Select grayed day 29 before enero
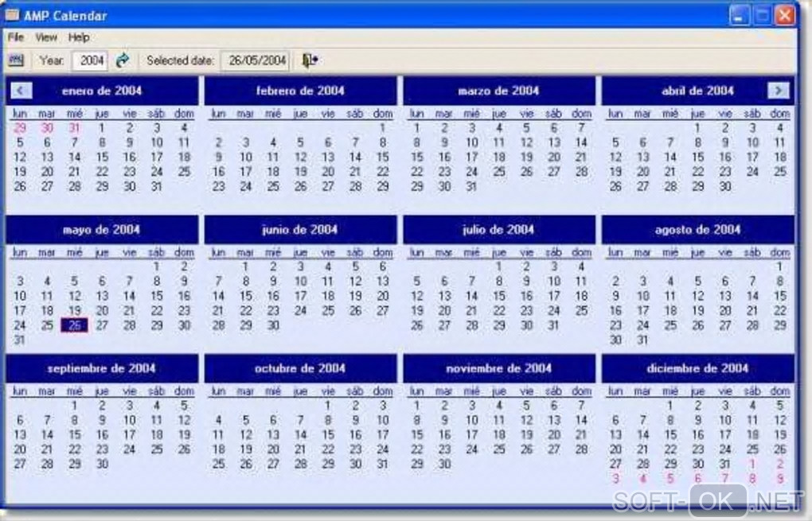The width and height of the screenshot is (812, 521). click(x=20, y=128)
